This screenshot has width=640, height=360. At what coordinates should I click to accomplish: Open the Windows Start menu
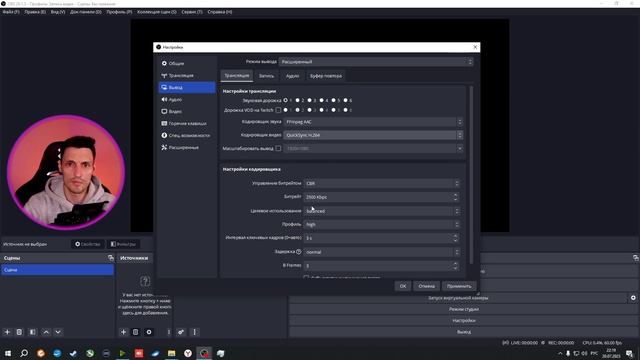(8, 353)
